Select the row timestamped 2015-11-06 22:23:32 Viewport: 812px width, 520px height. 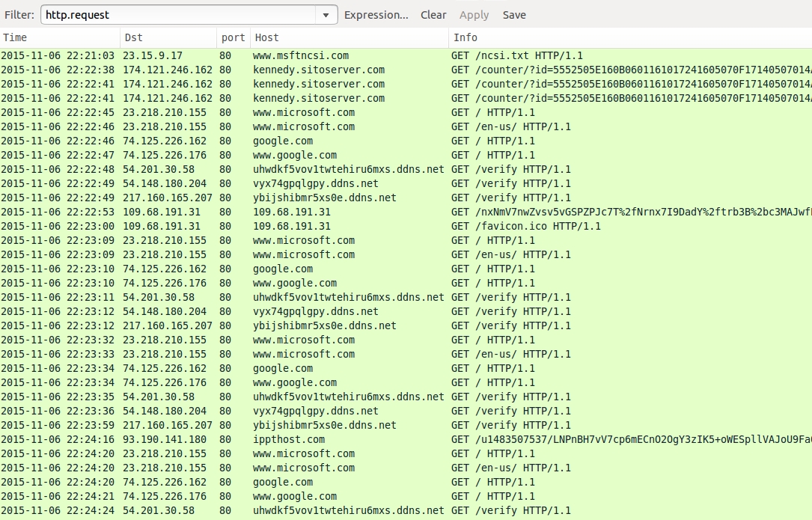coord(406,340)
